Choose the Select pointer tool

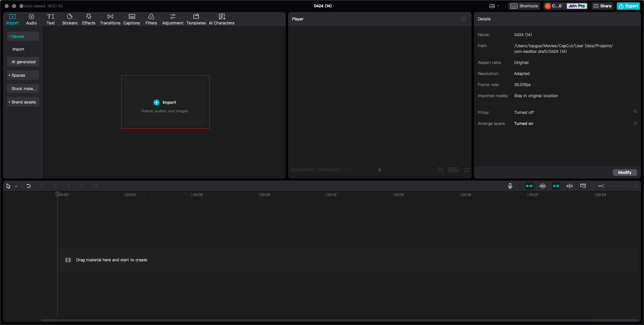click(x=8, y=186)
